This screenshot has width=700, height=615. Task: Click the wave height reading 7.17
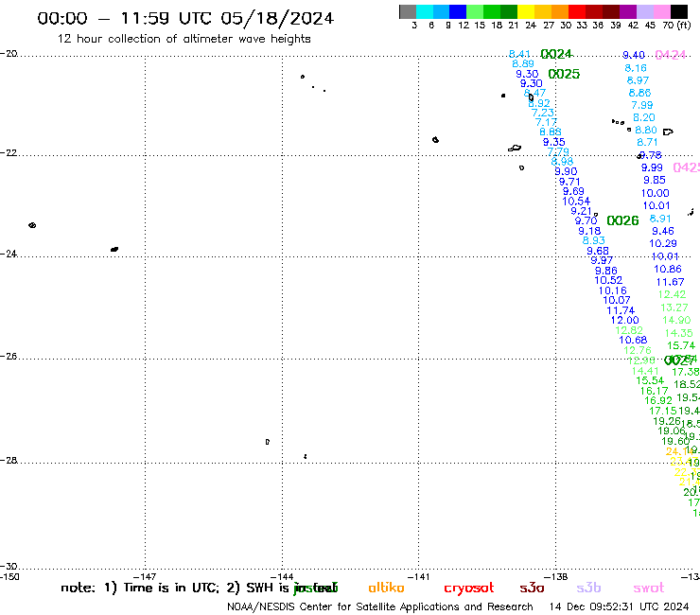546,122
